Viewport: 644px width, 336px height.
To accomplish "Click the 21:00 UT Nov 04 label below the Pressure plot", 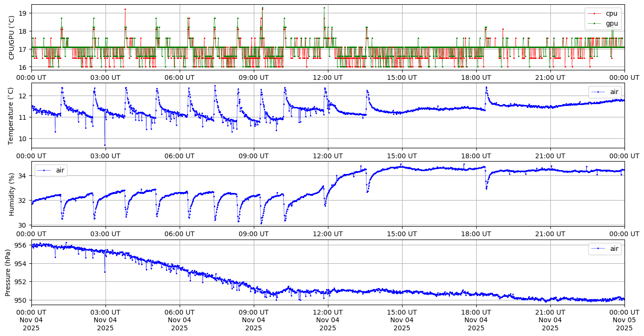I will click(550, 320).
